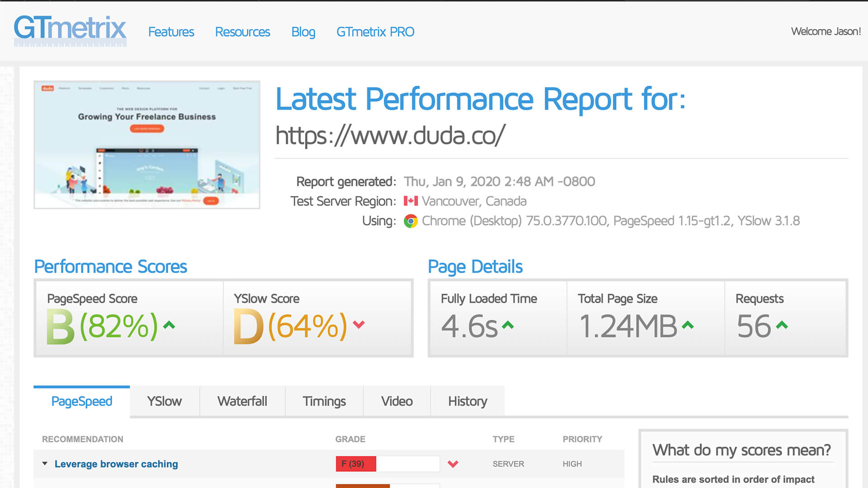
Task: Click the D (64%) YSlow grade
Action: (x=290, y=326)
